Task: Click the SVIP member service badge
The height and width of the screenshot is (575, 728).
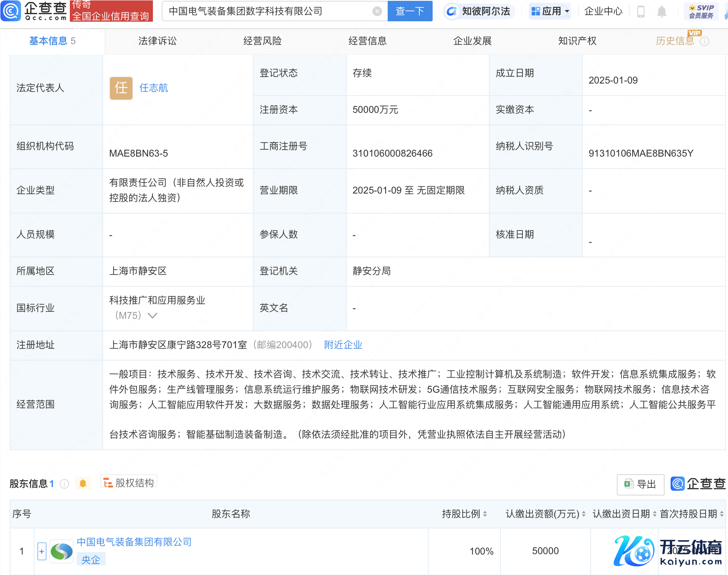Action: tap(701, 11)
